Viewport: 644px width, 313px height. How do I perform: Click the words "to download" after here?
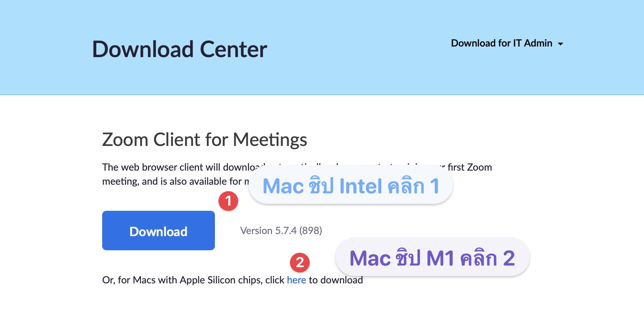click(336, 280)
